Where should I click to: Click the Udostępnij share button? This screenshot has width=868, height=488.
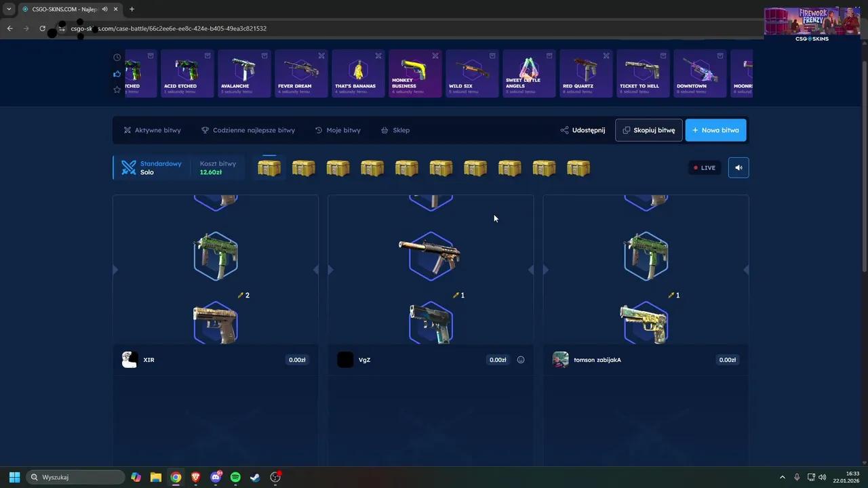coord(583,130)
